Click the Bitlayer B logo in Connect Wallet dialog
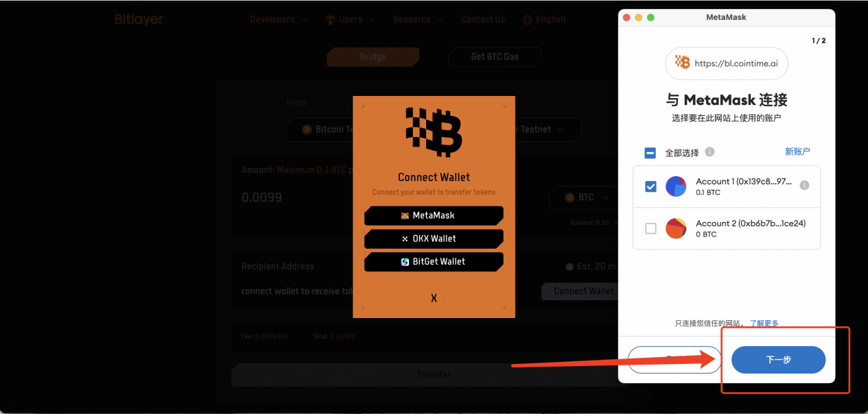The image size is (868, 414). (434, 132)
